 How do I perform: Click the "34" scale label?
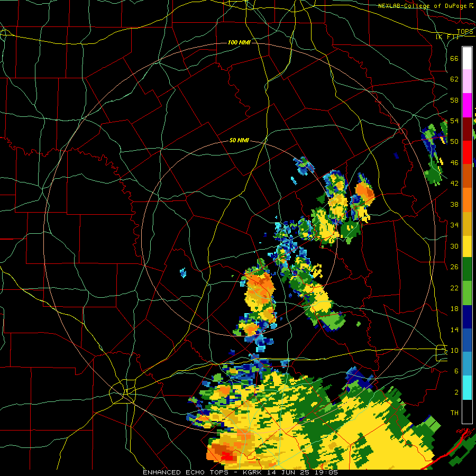(x=454, y=225)
